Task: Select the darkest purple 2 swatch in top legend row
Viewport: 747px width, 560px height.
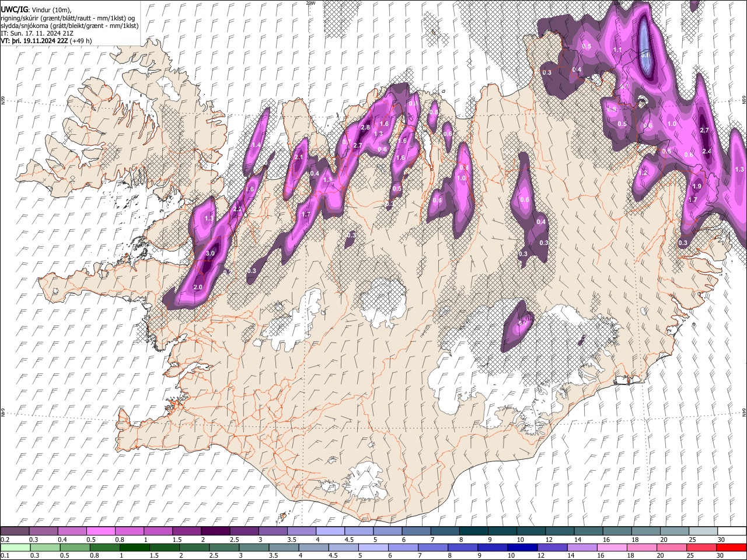Action: 215,531
